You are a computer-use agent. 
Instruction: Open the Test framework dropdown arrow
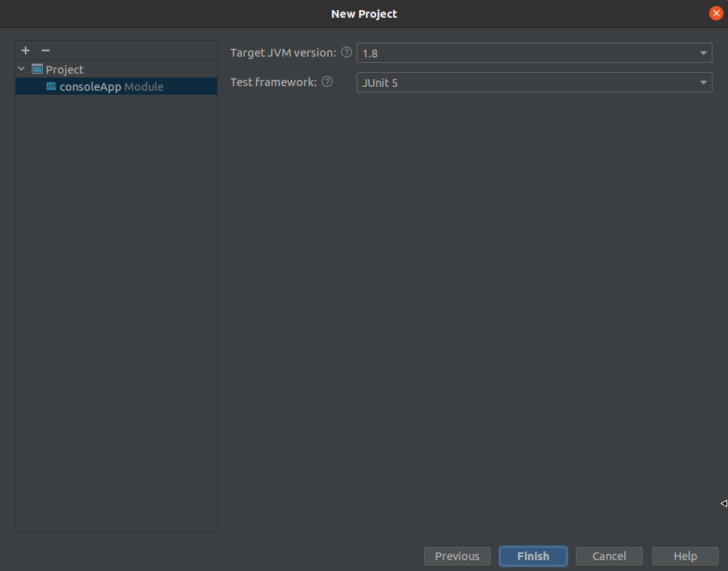[x=703, y=82]
